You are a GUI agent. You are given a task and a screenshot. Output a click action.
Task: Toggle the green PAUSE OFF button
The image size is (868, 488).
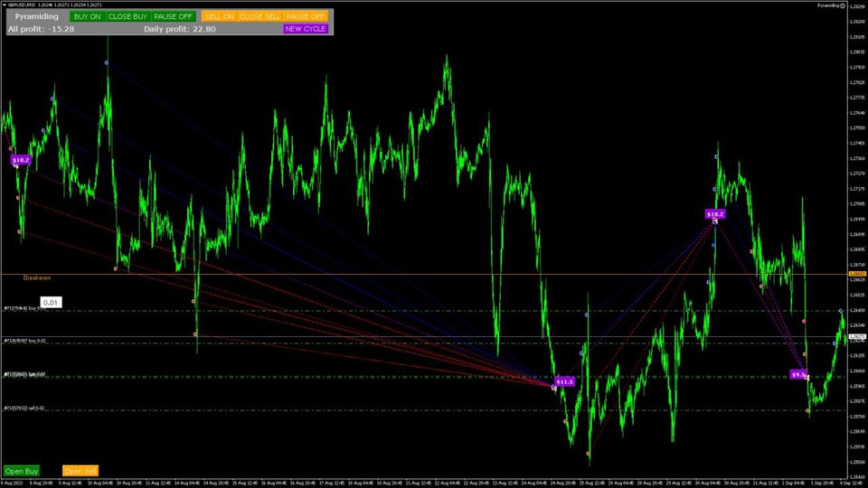point(174,16)
